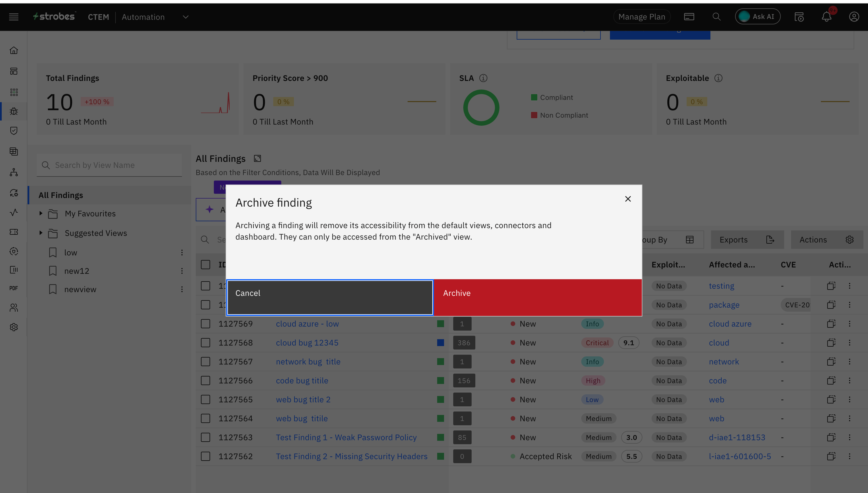Screen dimensions: 868x493
Task: Open the Automation dropdown
Action: (x=156, y=17)
